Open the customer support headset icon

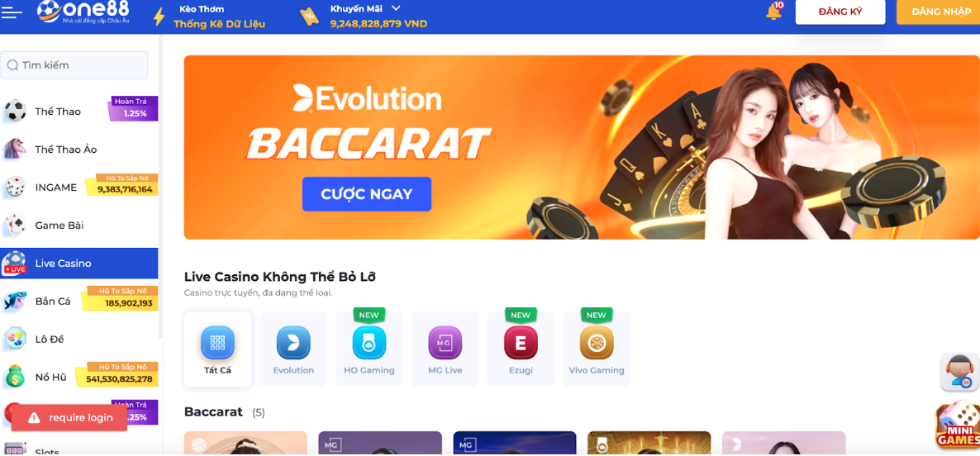[x=959, y=373]
